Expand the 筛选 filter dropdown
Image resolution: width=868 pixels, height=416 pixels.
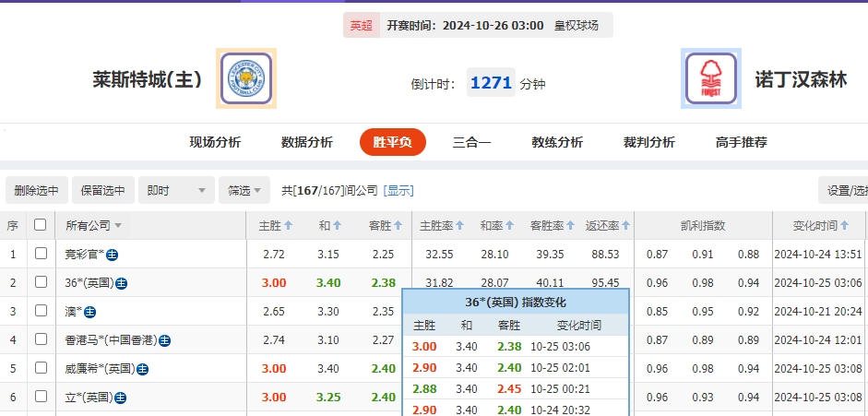244,191
